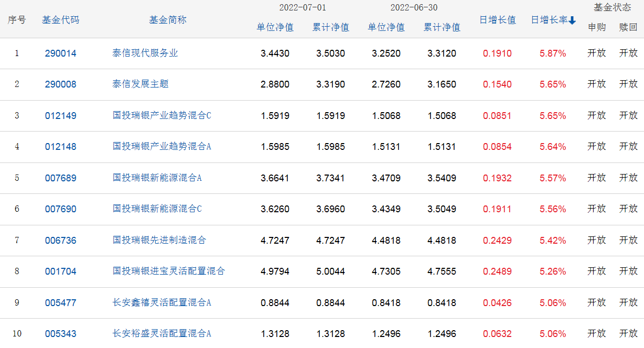
Task: Open fund code 006736
Action: click(x=60, y=241)
